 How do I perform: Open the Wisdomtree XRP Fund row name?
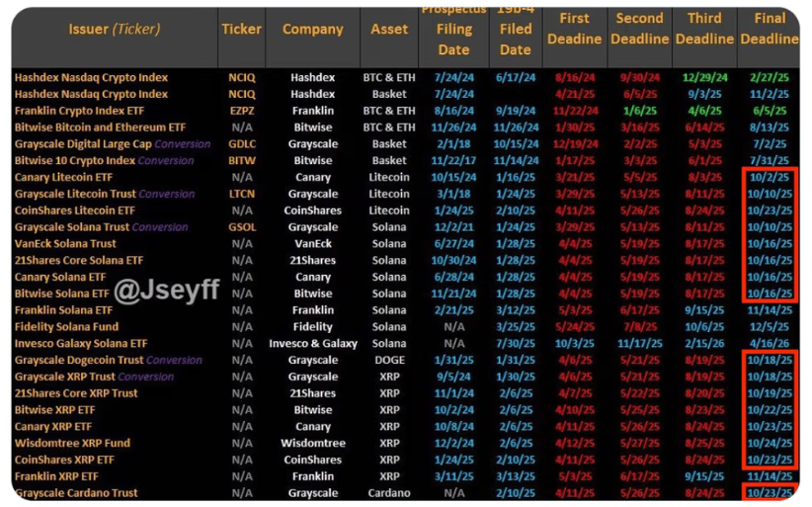pyautogui.click(x=72, y=443)
